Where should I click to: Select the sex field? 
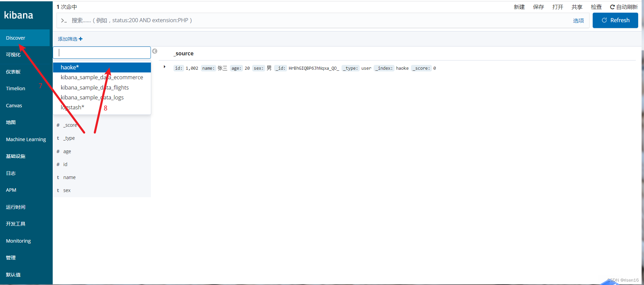[x=67, y=190]
